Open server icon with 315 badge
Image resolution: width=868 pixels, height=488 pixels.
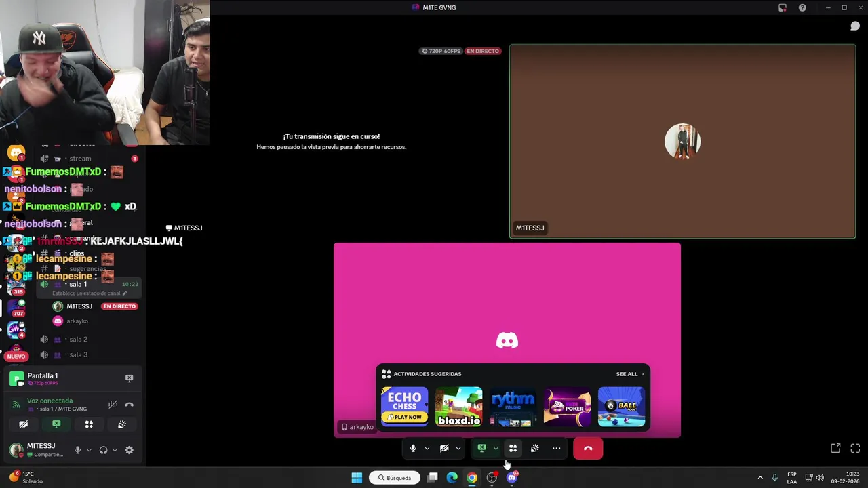(x=16, y=285)
